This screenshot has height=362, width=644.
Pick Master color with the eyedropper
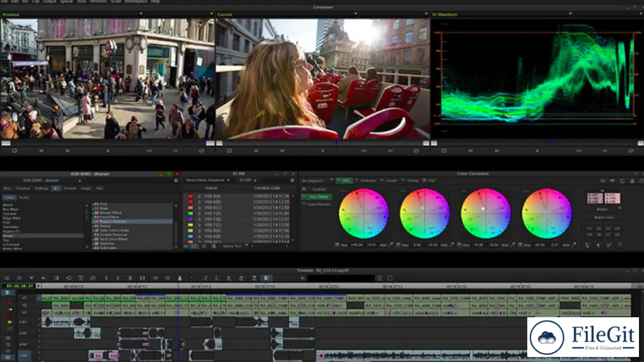(574, 245)
